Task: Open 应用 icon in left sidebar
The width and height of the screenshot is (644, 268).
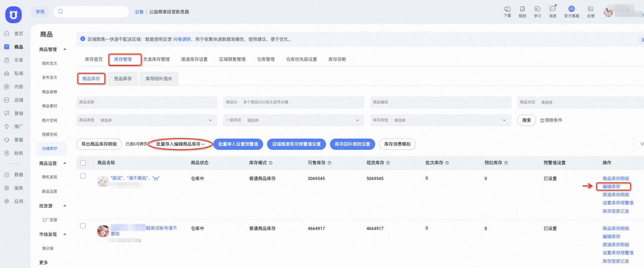Action: coord(7,201)
